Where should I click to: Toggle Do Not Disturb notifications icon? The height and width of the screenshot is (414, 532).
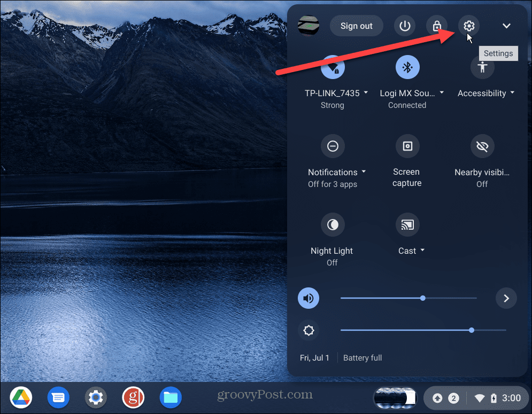(x=333, y=146)
